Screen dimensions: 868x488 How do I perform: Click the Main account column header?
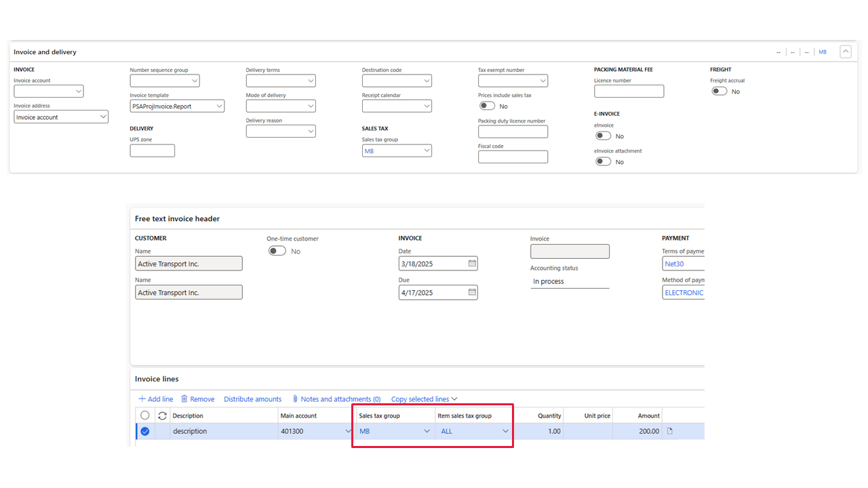click(x=298, y=415)
